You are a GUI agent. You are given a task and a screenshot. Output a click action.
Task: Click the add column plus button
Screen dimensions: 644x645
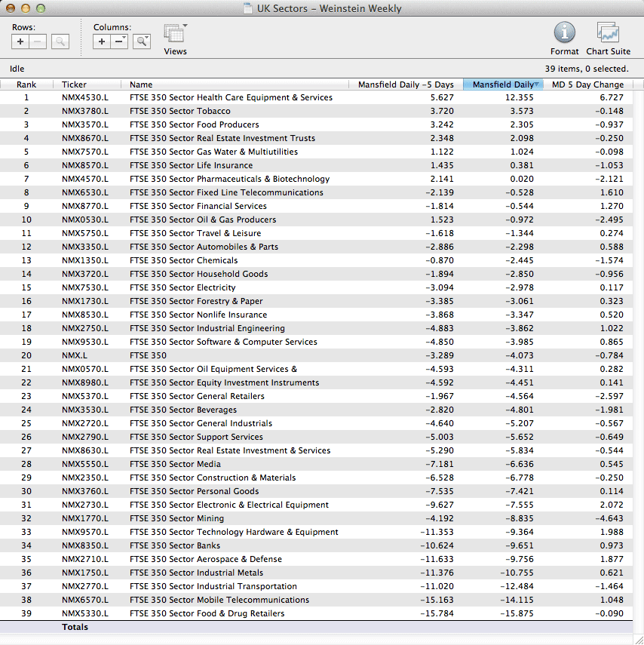[x=102, y=41]
